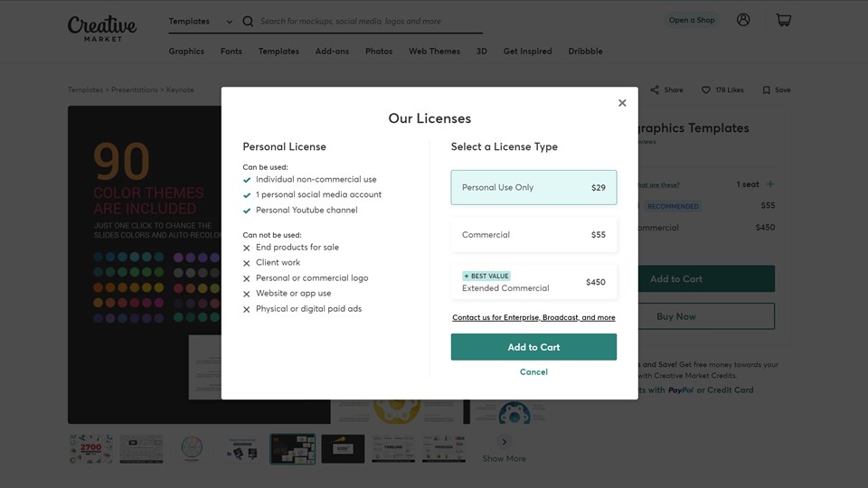The width and height of the screenshot is (868, 488).
Task: Show more thumbnails with arrow button
Action: 505,442
